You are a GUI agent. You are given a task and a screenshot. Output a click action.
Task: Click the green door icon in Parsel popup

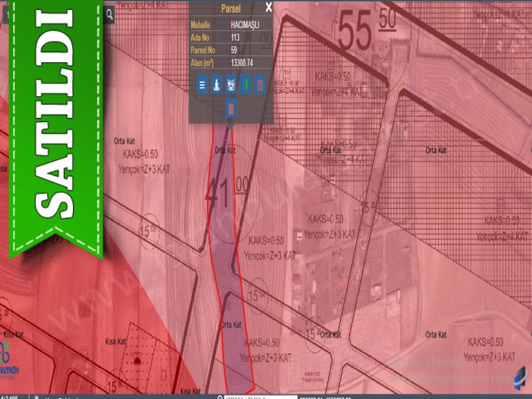tap(245, 85)
